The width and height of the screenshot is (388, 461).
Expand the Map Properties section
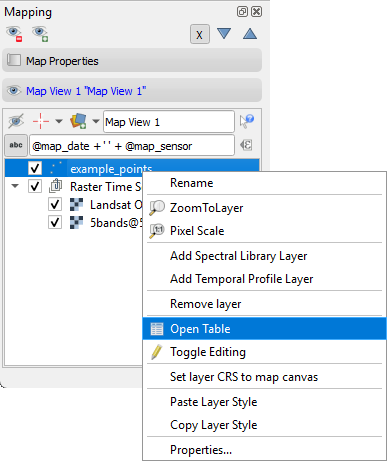[132, 60]
